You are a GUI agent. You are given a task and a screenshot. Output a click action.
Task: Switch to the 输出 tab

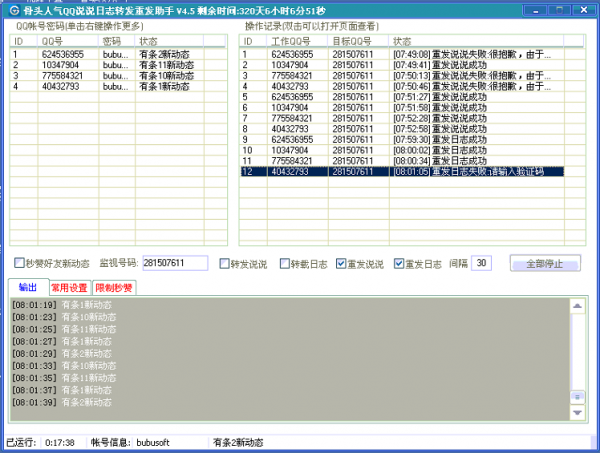point(28,287)
